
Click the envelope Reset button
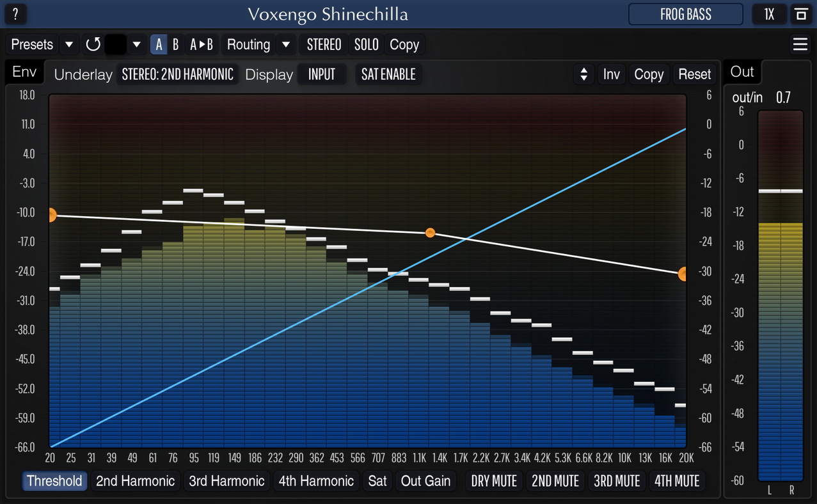click(x=695, y=74)
